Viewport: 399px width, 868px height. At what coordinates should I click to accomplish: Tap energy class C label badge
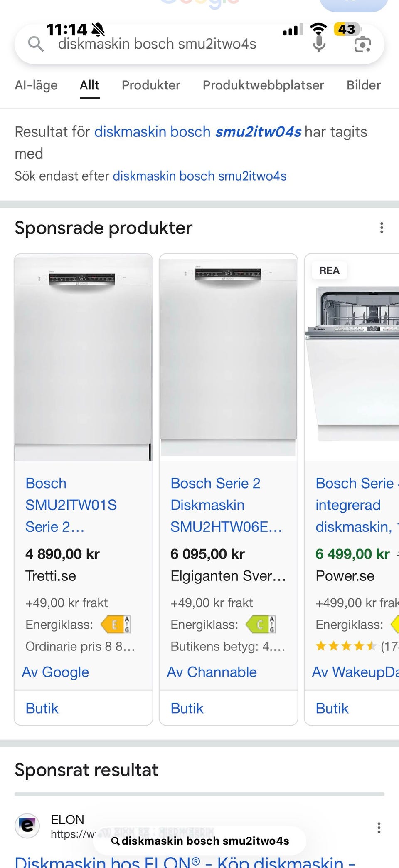[x=261, y=625]
